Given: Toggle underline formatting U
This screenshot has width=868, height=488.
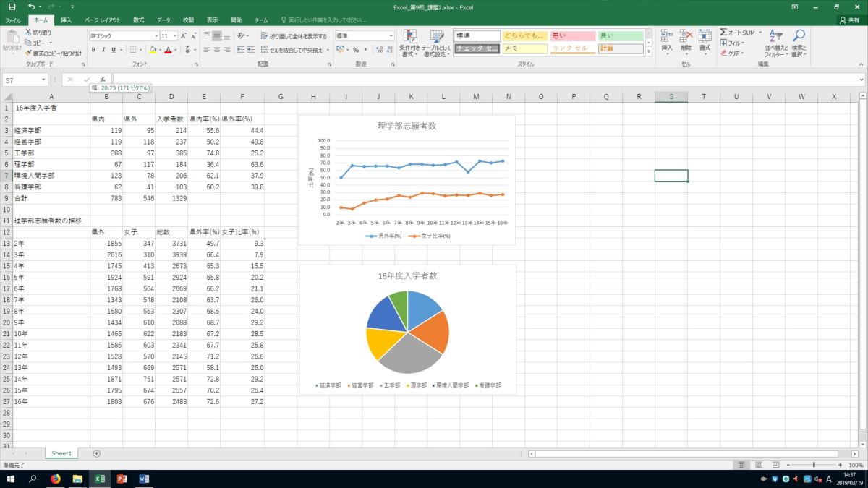Looking at the screenshot, I should click(x=114, y=50).
